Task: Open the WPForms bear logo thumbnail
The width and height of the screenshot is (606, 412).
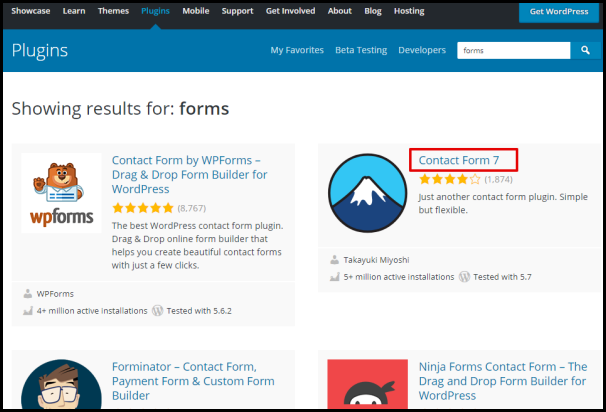Action: pos(61,193)
